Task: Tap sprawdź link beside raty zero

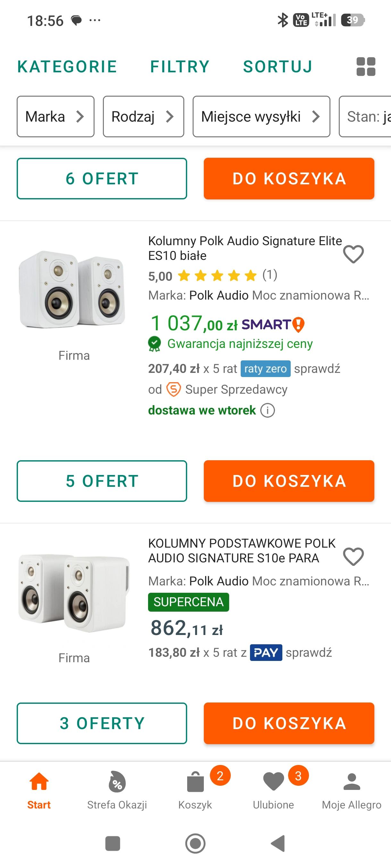Action: pos(317,369)
